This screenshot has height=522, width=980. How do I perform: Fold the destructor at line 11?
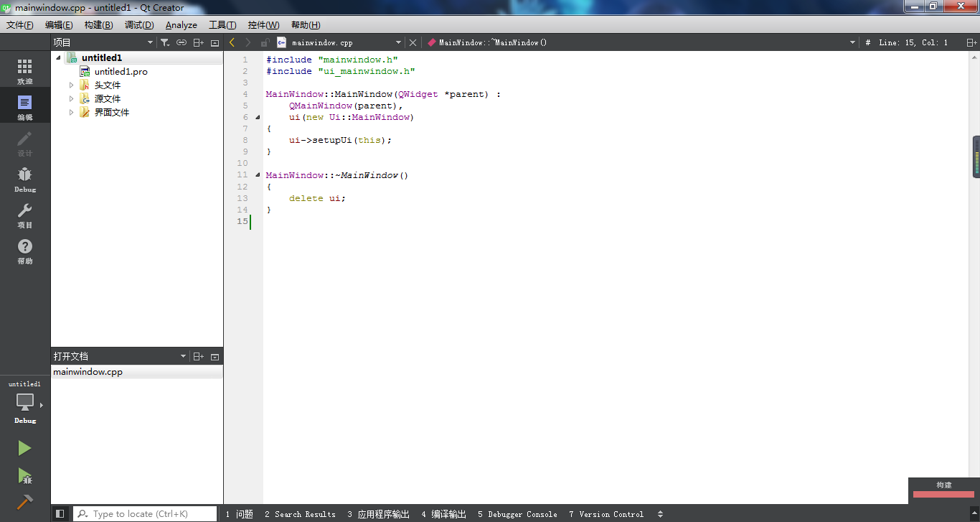[x=258, y=174]
